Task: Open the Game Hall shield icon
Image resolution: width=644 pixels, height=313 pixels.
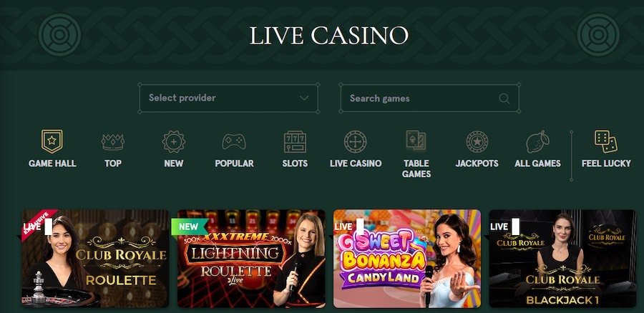Action: pos(52,141)
